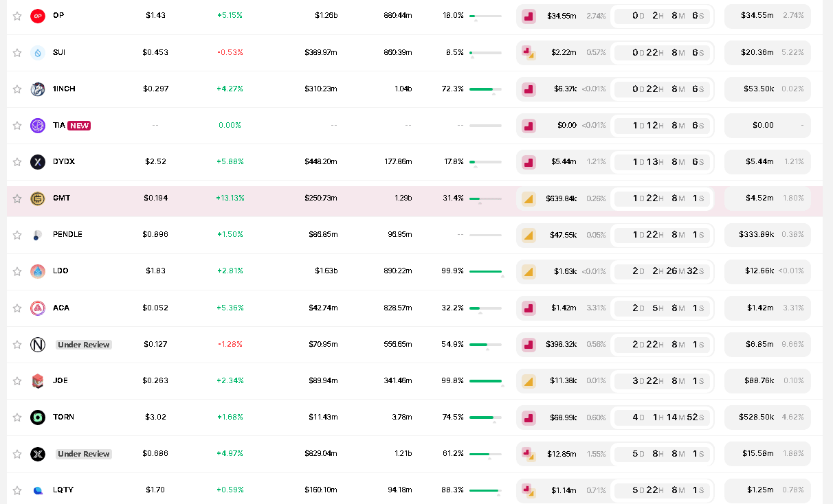The height and width of the screenshot is (504, 833).
Task: Click the OP token logo
Action: point(38,15)
